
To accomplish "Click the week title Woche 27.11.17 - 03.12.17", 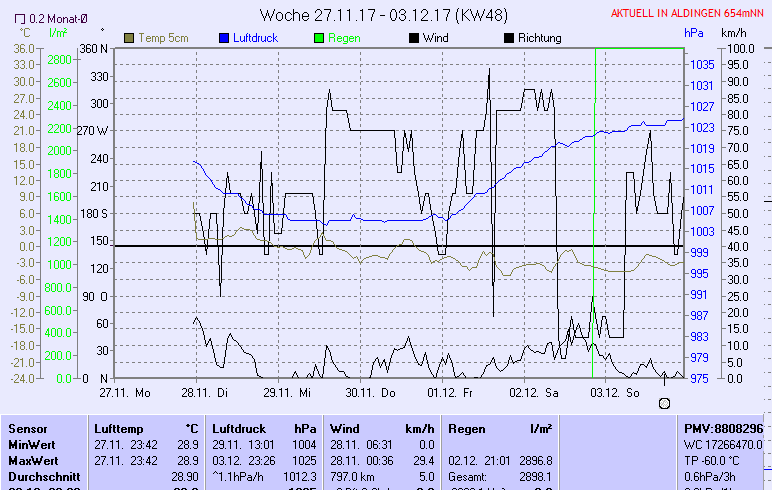I will (x=384, y=15).
